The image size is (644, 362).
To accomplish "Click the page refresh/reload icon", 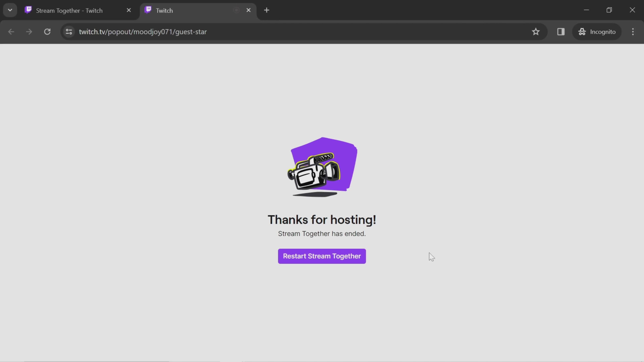I will 47,31.
